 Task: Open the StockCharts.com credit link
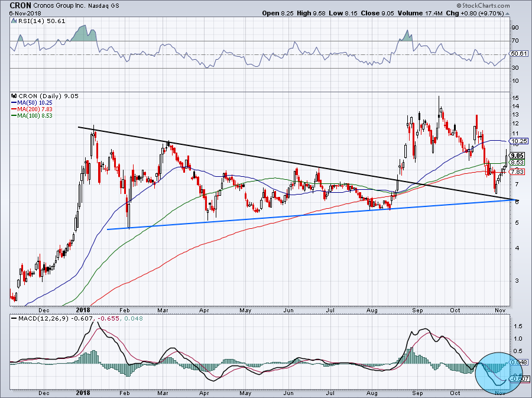point(483,5)
